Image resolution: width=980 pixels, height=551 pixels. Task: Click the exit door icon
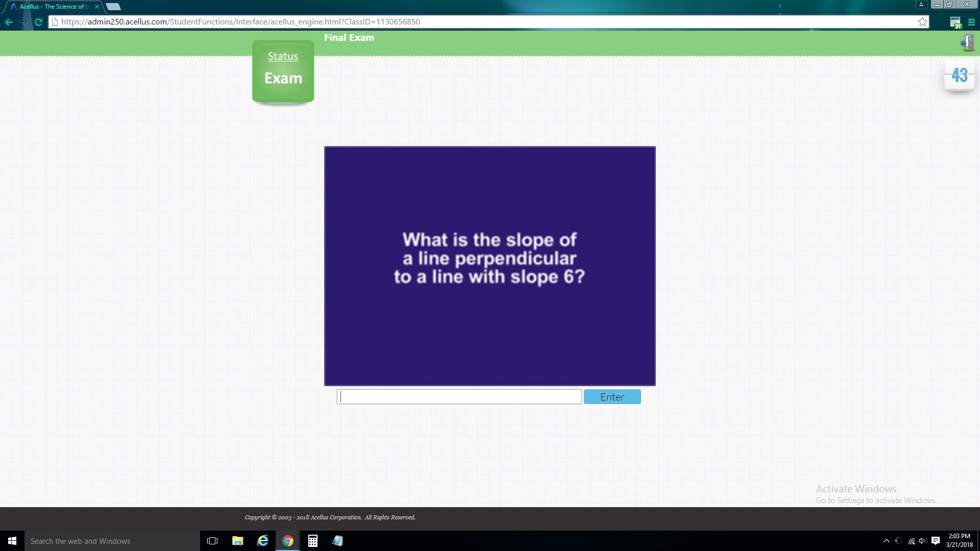pos(967,43)
